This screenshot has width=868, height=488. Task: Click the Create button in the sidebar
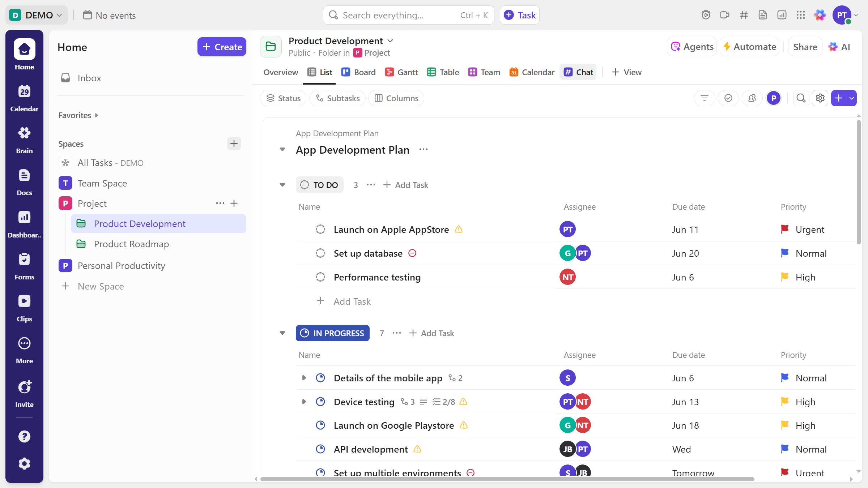[x=222, y=47]
